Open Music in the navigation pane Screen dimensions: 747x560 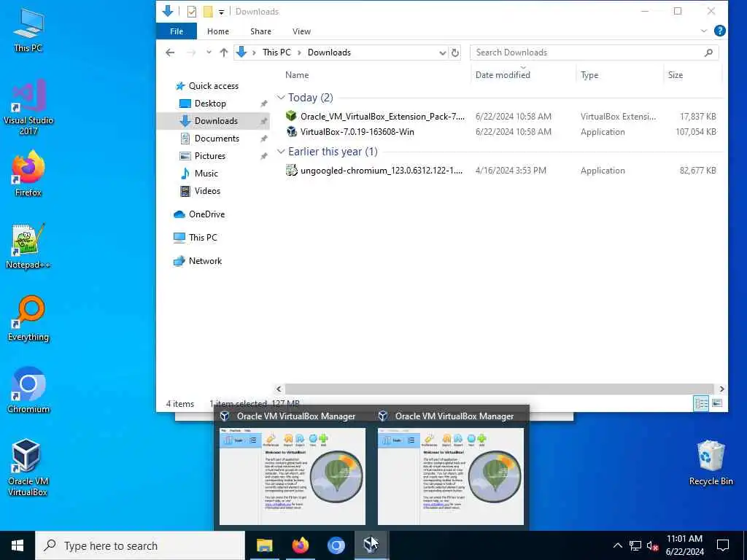(x=206, y=174)
